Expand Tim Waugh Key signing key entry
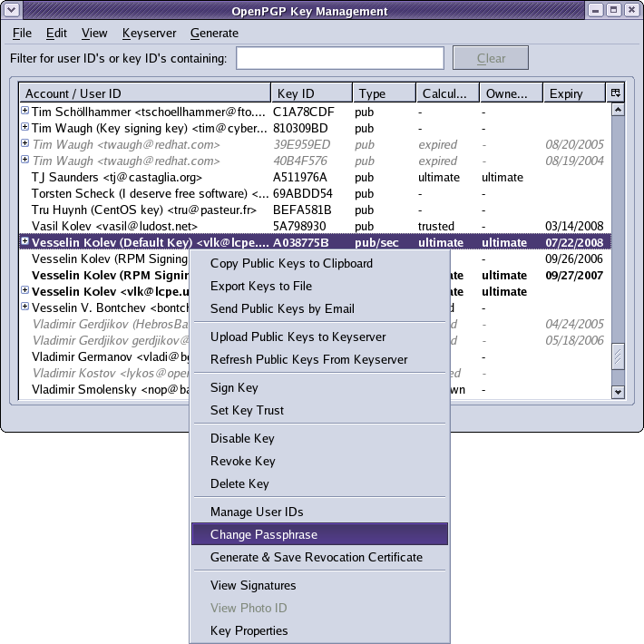Screen dimensions: 644x644 24,127
